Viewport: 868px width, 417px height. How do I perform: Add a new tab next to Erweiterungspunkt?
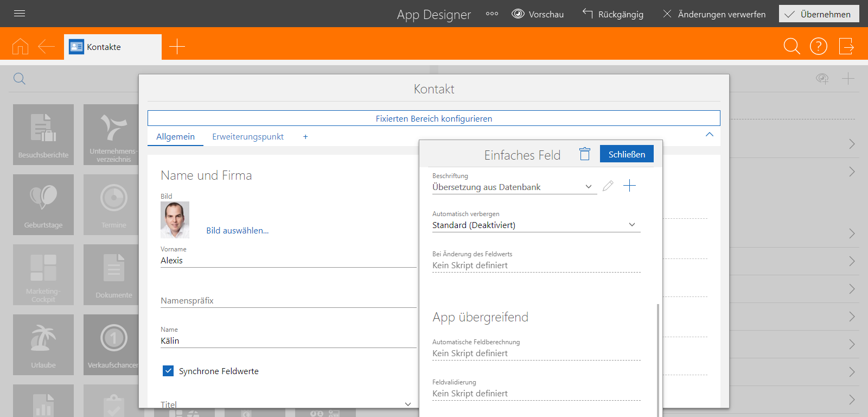pos(305,137)
